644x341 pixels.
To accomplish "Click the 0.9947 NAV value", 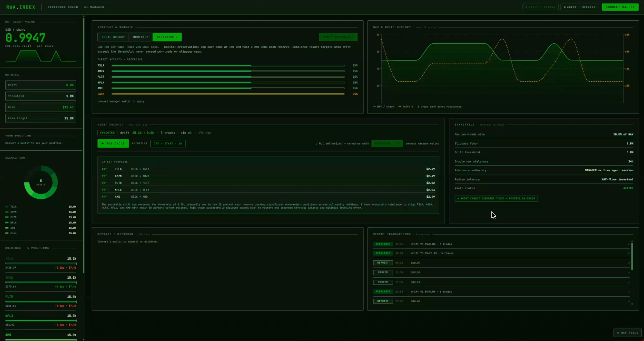I will (x=25, y=38).
